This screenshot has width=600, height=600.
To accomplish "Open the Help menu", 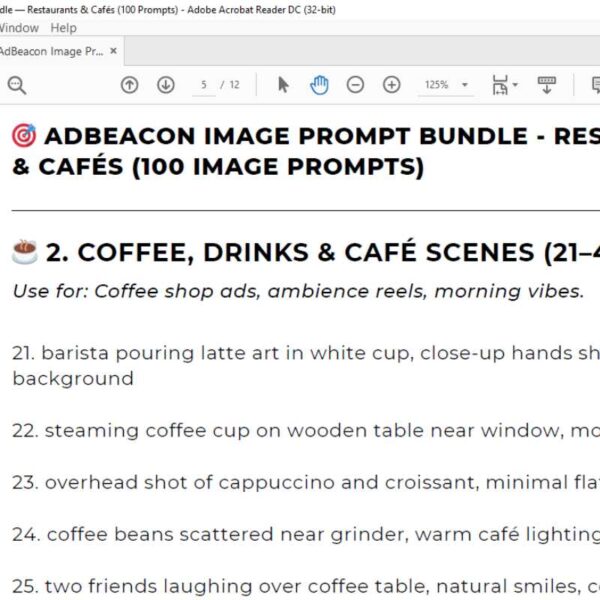I will [63, 28].
